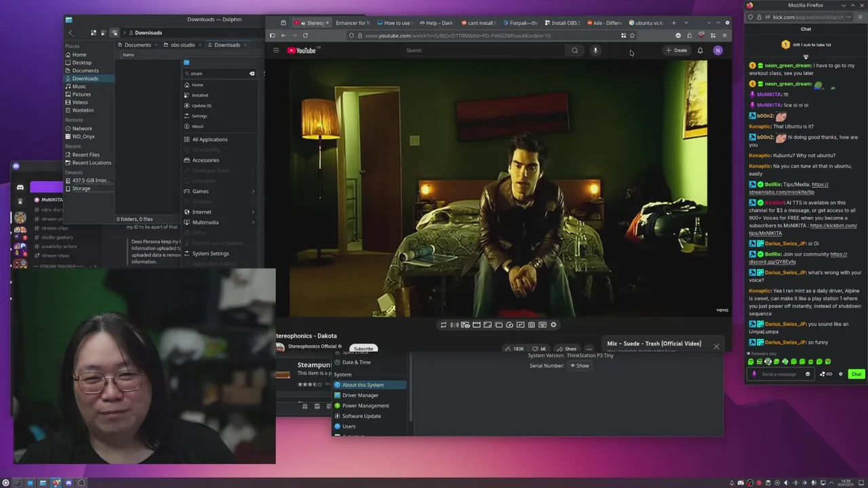Image resolution: width=868 pixels, height=488 pixels.
Task: Show YouTube notifications bell
Action: click(700, 50)
